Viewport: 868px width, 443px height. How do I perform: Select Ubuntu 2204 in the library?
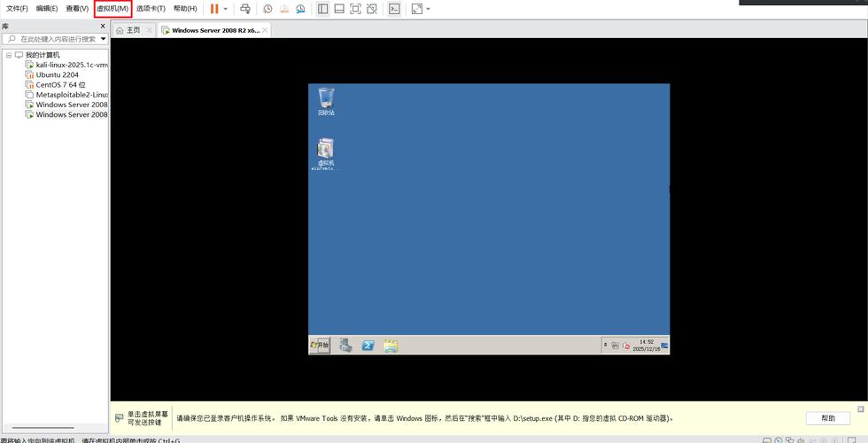tap(57, 74)
